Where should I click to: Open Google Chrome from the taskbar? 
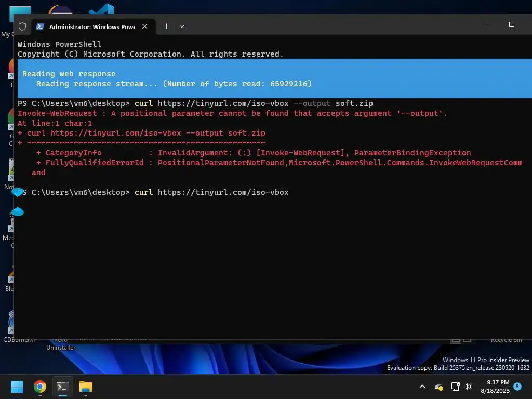tap(39, 387)
